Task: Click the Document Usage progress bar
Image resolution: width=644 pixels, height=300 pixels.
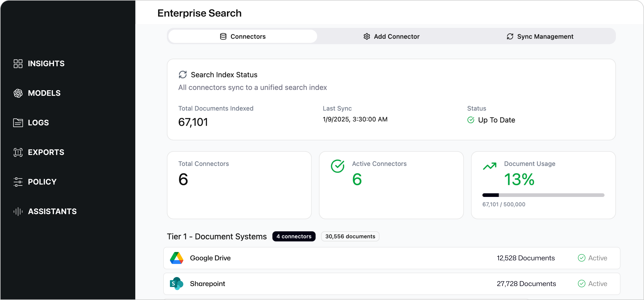Action: point(543,195)
